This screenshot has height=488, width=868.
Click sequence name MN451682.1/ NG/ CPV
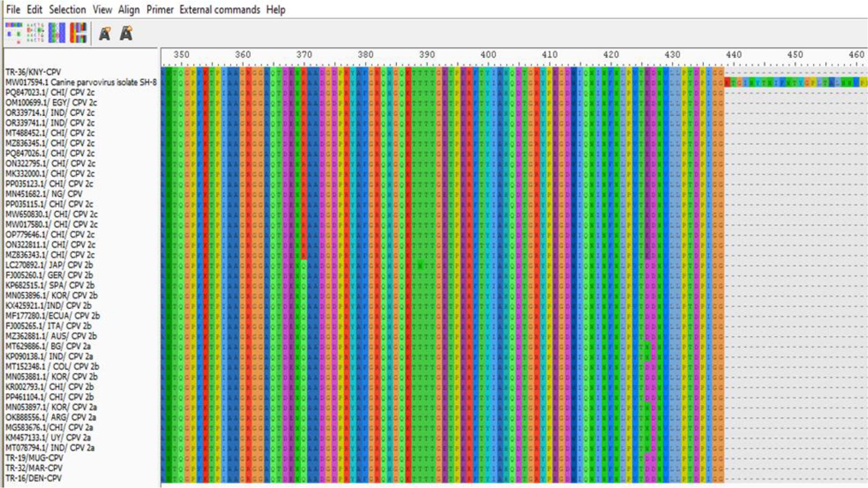tap(44, 194)
